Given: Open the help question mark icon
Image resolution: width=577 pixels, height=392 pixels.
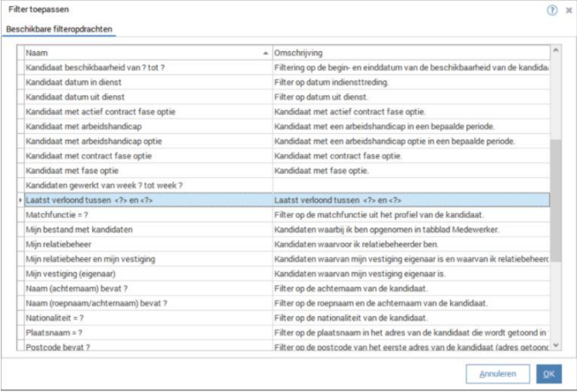Looking at the screenshot, I should (x=552, y=9).
